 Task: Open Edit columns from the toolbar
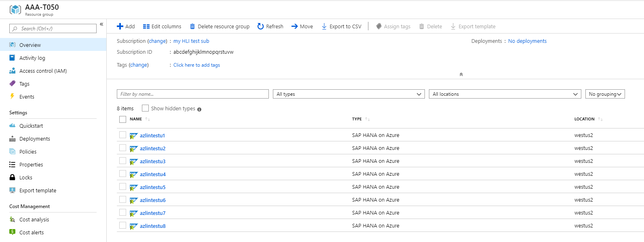point(162,26)
